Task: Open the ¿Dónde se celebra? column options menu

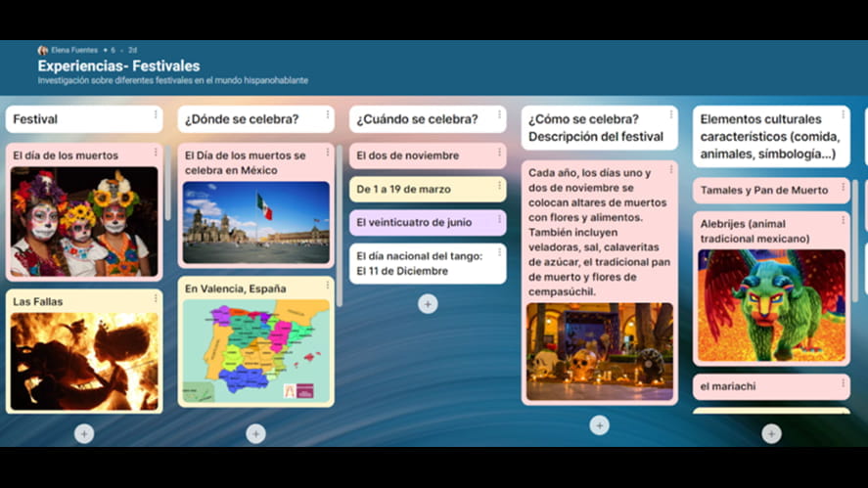Action: 327,115
